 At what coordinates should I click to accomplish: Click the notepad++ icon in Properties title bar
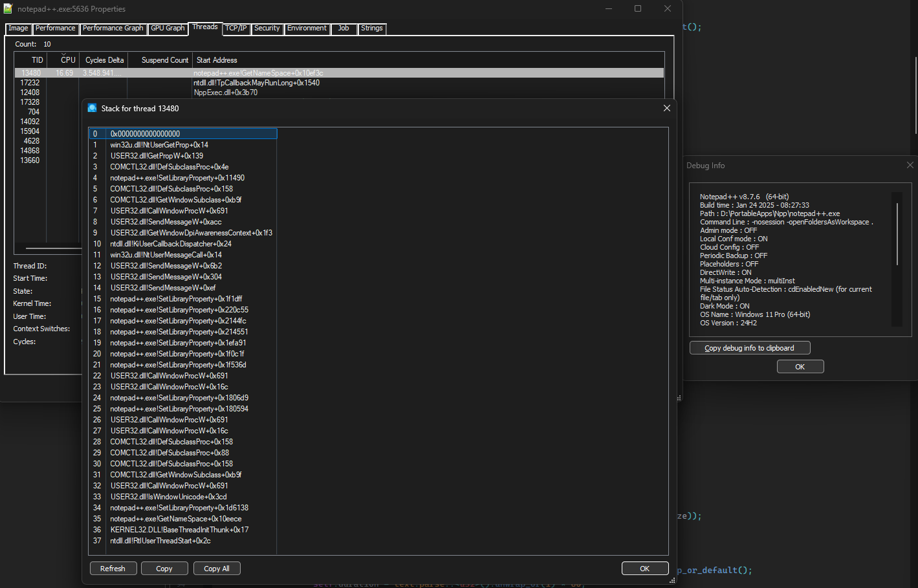pos(8,8)
